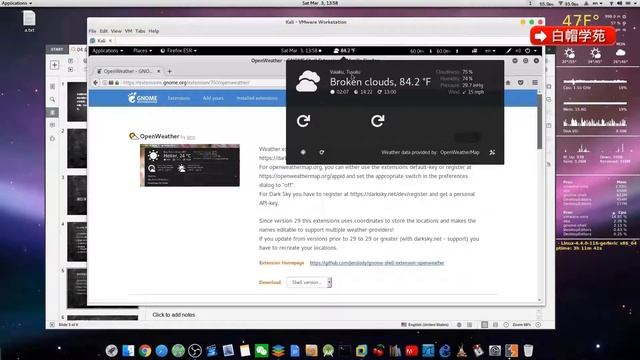
Task: Click the Firefox home icon
Action: [x=508, y=82]
